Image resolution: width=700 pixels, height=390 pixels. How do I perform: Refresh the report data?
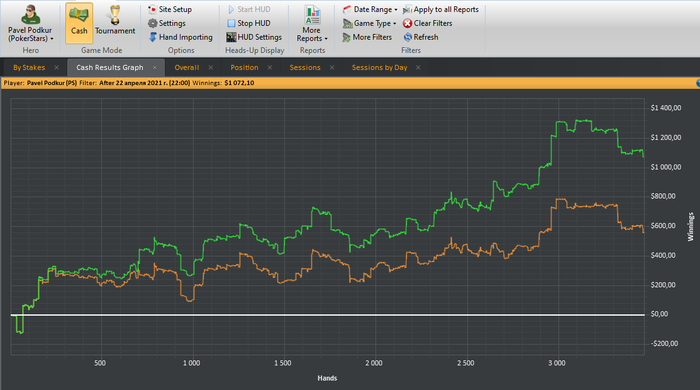click(421, 37)
